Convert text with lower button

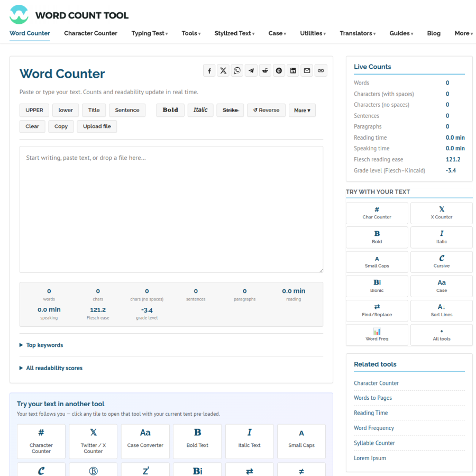[x=66, y=110]
